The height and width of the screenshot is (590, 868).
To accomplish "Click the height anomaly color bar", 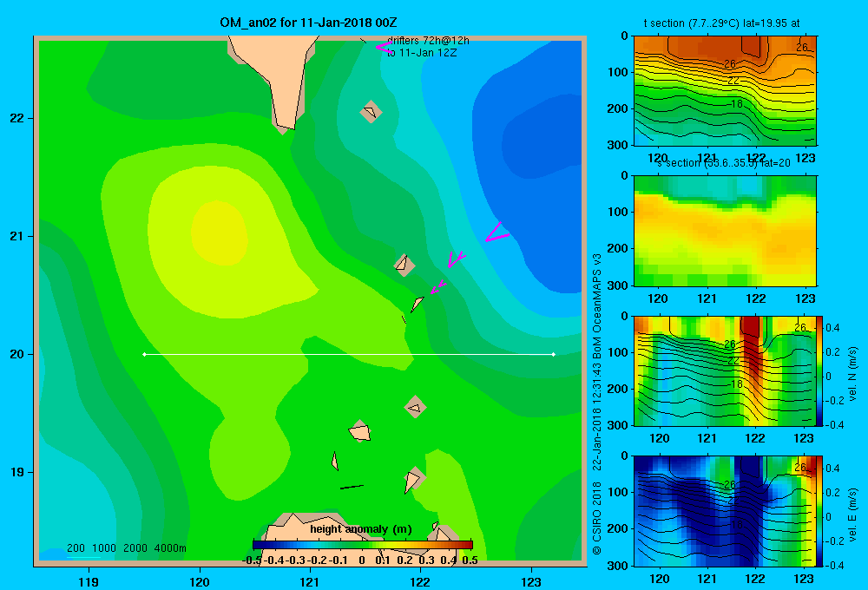I will coord(363,545).
